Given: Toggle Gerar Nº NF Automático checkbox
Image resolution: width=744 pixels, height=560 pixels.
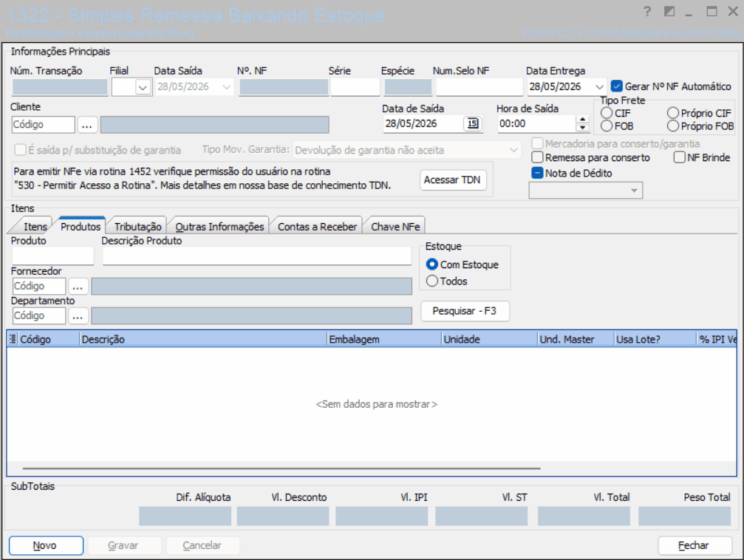Looking at the screenshot, I should click(616, 86).
